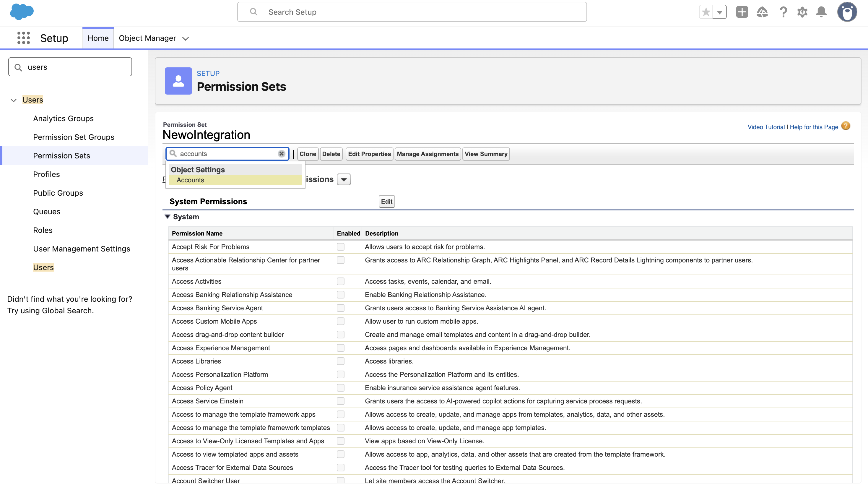This screenshot has width=868, height=490.
Task: Enable Access drag-and-drop content builder checkbox
Action: (x=341, y=335)
